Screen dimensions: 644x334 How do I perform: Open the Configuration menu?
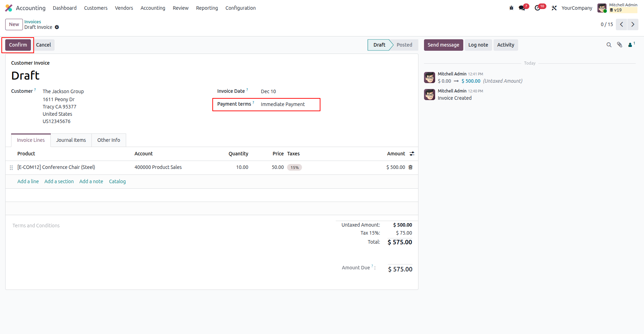pyautogui.click(x=241, y=8)
